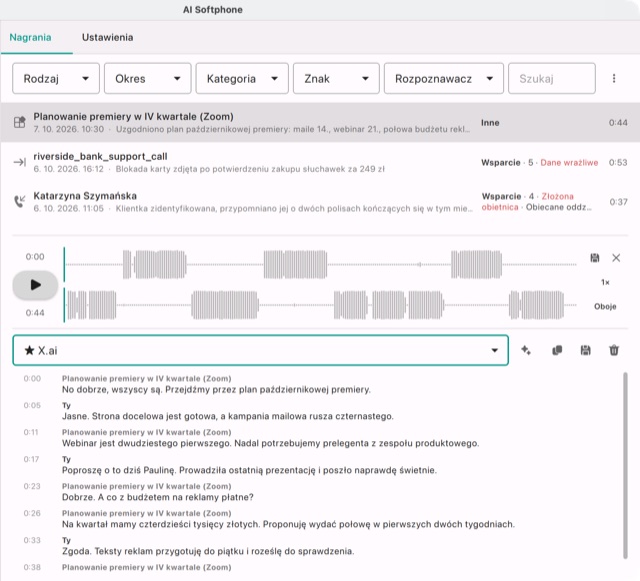
Task: Jump to the 0:33 transcript timestamp
Action: tap(32, 540)
